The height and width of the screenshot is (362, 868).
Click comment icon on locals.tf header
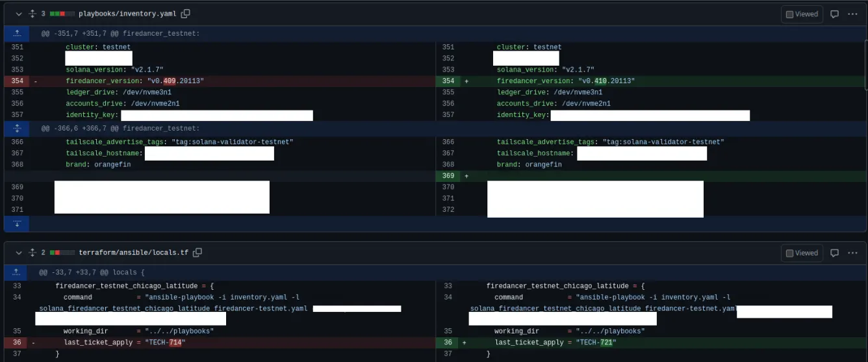[x=835, y=253]
